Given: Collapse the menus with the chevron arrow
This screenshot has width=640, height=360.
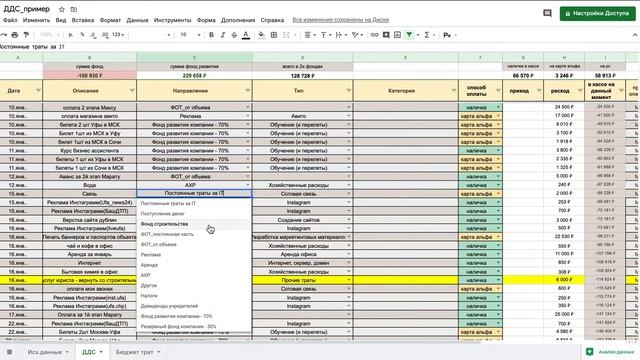Looking at the screenshot, I should (635, 35).
